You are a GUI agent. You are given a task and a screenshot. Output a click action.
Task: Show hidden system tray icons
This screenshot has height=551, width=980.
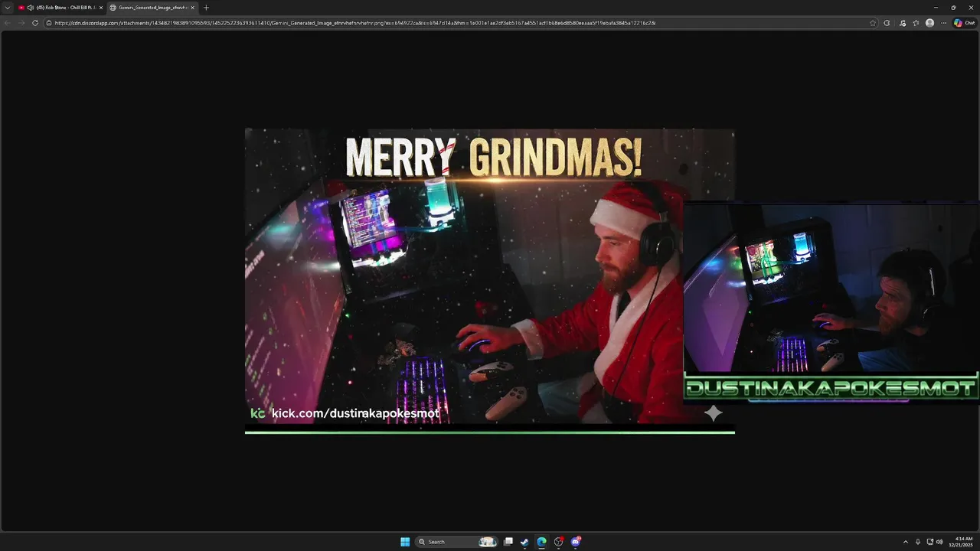click(906, 542)
